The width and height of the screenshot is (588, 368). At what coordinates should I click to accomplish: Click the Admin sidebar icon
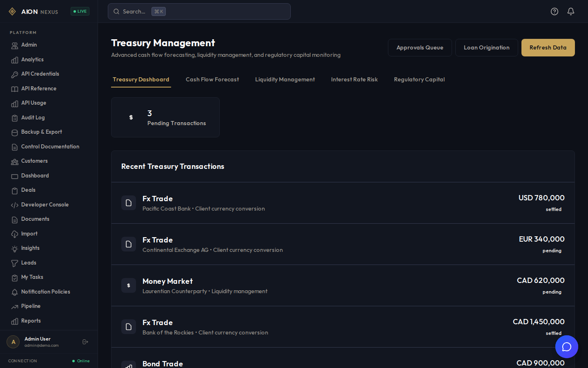(15, 45)
